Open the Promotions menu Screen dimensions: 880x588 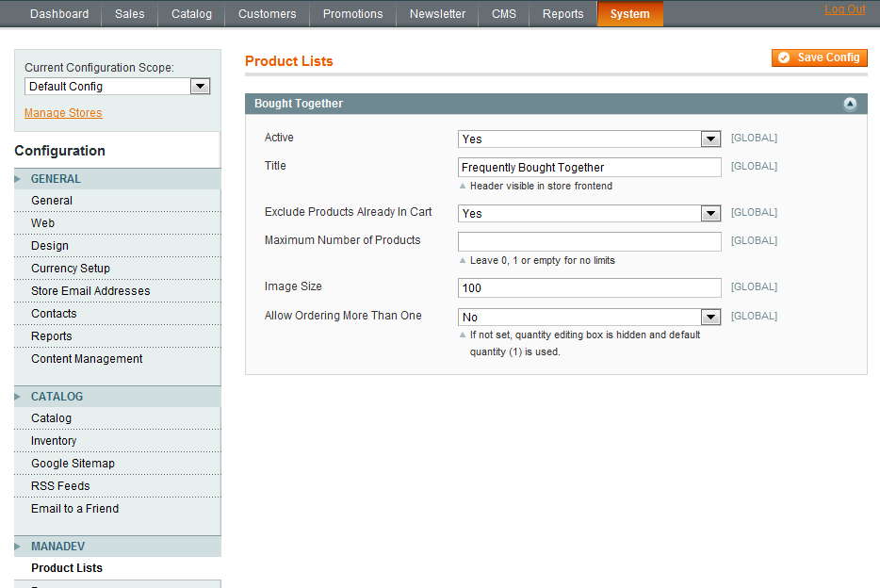point(352,14)
